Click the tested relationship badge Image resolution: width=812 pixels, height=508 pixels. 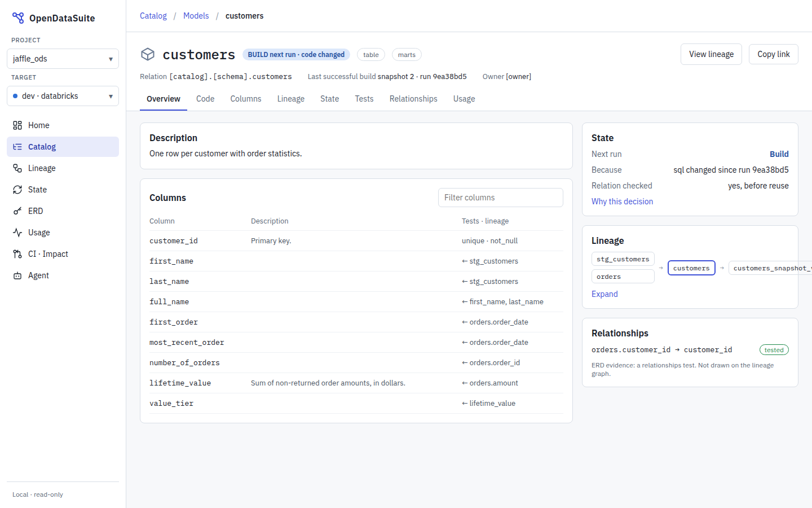pos(774,350)
